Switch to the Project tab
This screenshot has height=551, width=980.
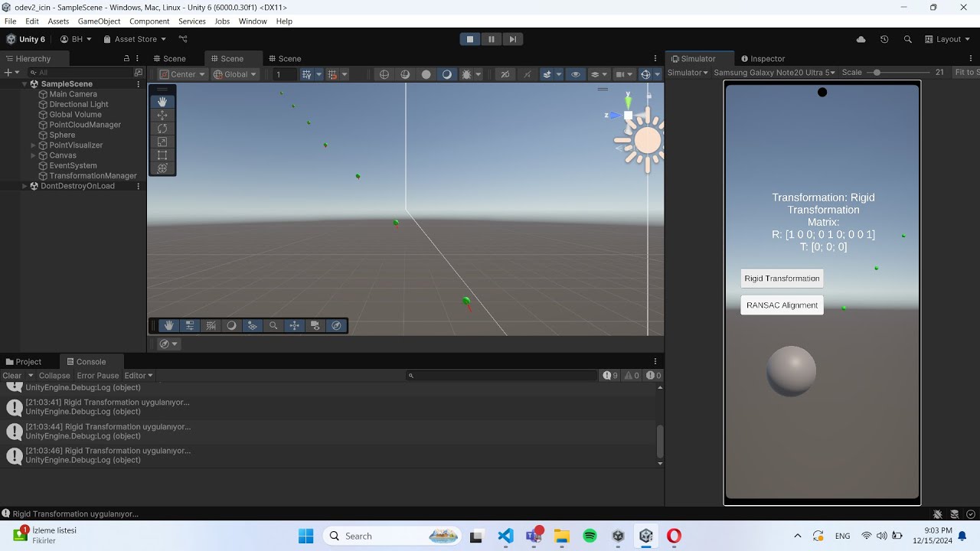[x=23, y=362]
